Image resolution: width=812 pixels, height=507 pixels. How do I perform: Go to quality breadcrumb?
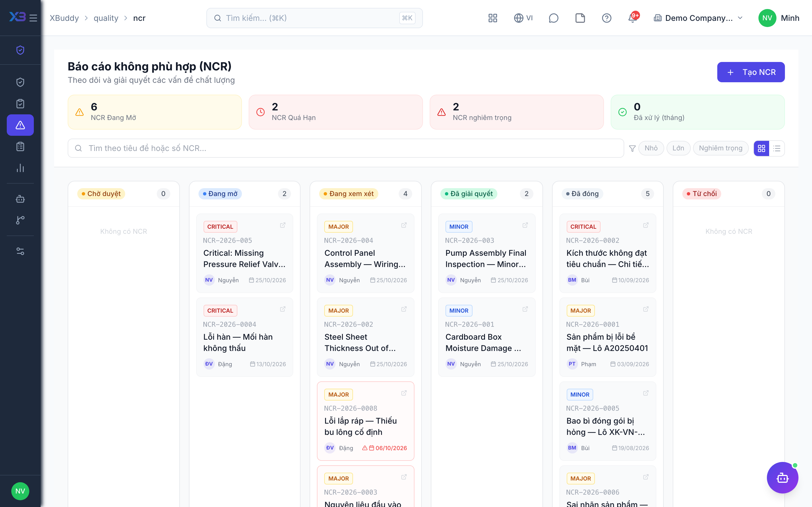pyautogui.click(x=106, y=18)
